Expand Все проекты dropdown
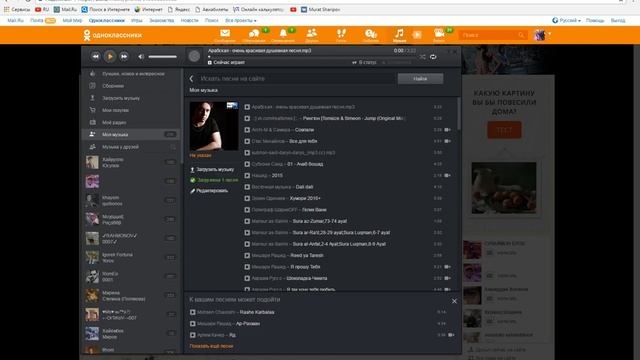Image resolution: width=640 pixels, height=360 pixels. [241, 20]
